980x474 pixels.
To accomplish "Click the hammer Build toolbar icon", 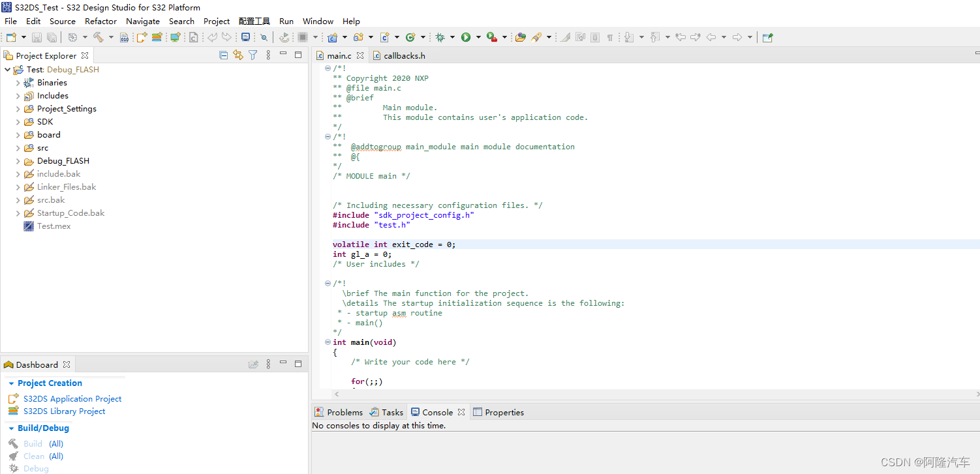I will 98,37.
